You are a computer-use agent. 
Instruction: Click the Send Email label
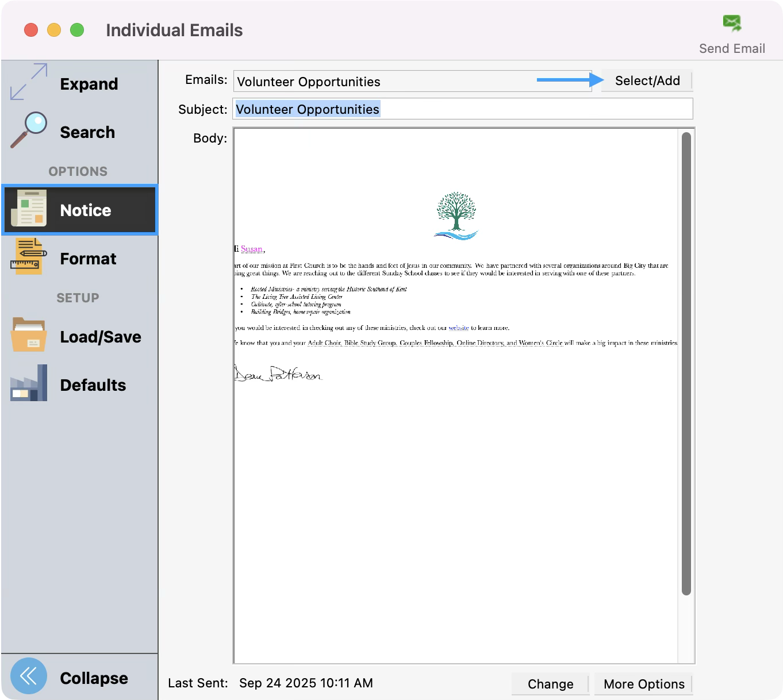tap(732, 49)
